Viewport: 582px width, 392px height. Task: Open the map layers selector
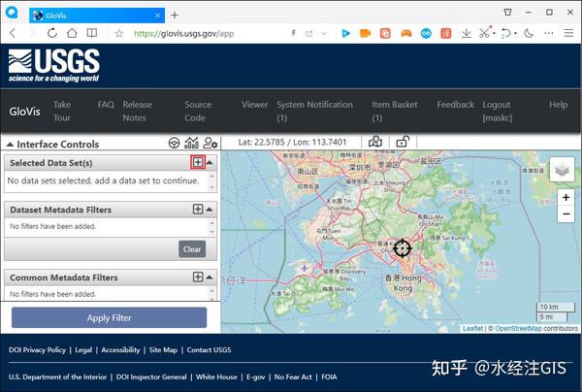tap(562, 170)
